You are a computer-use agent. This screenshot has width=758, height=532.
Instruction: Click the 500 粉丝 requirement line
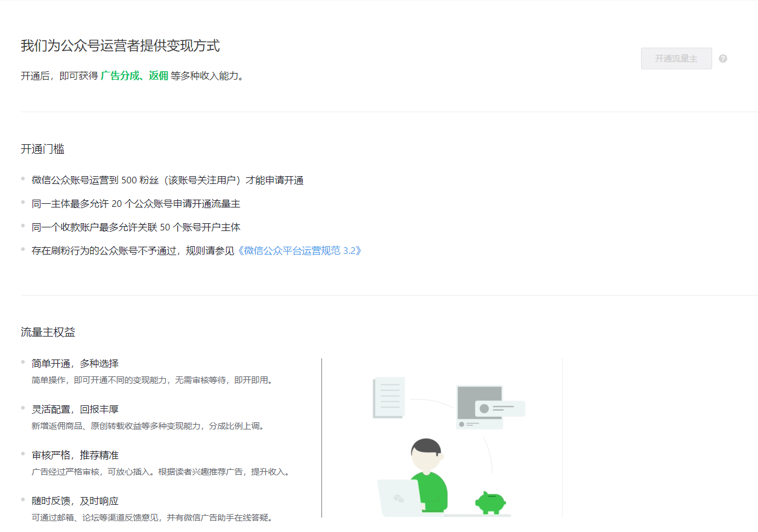coord(167,180)
